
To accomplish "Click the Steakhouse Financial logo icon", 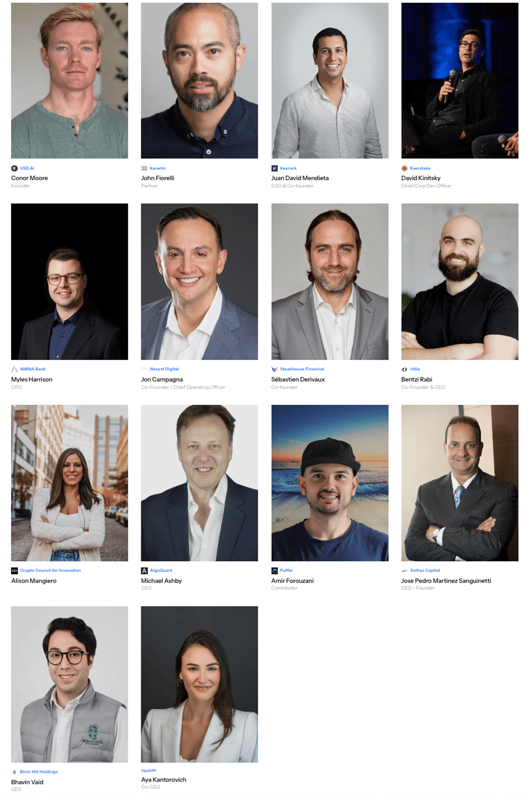I will (x=275, y=369).
